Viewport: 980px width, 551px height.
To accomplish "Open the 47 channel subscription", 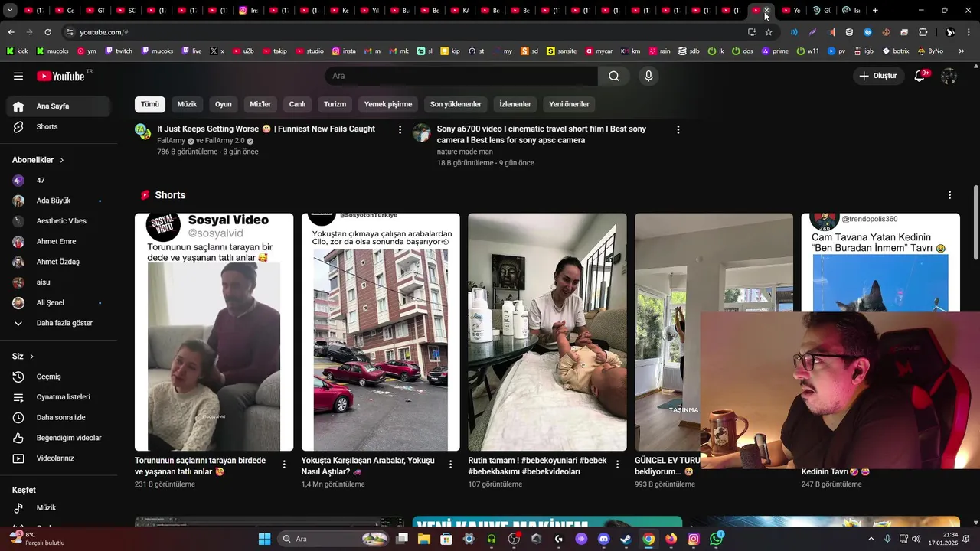I will pos(58,180).
